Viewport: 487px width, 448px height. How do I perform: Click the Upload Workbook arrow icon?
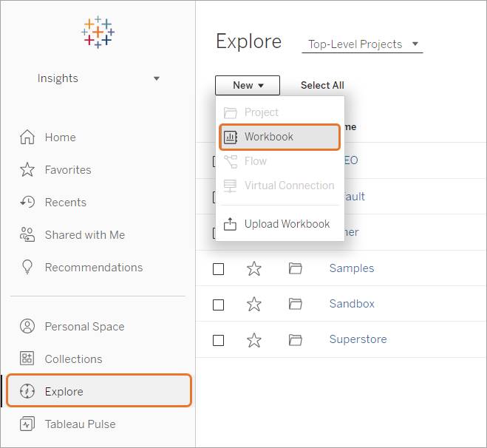click(230, 224)
